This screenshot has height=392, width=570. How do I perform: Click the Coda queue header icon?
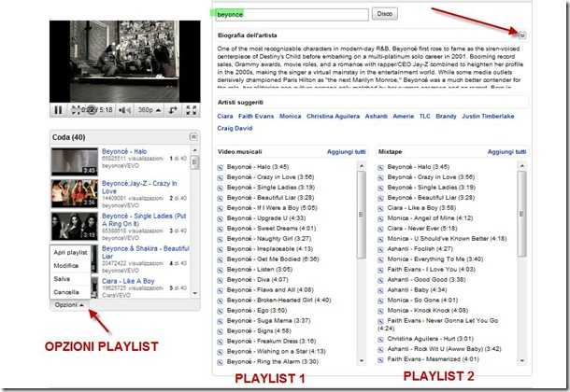tap(193, 137)
